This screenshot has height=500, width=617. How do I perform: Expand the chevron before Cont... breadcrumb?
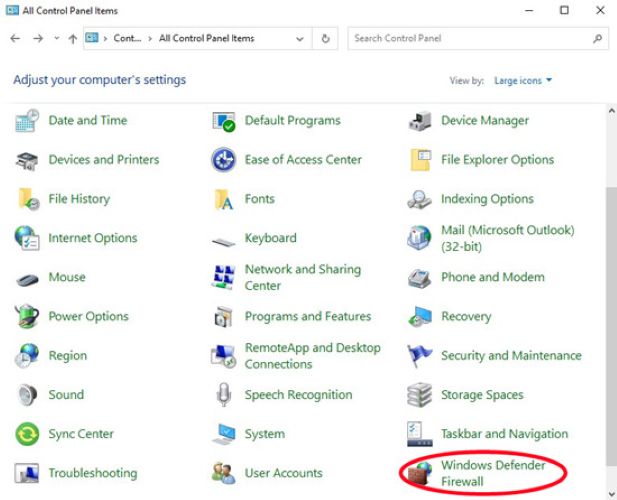tap(105, 39)
